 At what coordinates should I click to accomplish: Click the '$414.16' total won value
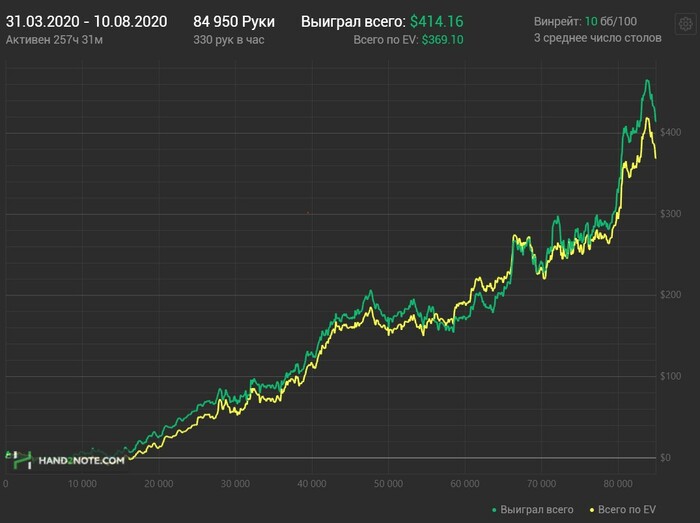[437, 21]
